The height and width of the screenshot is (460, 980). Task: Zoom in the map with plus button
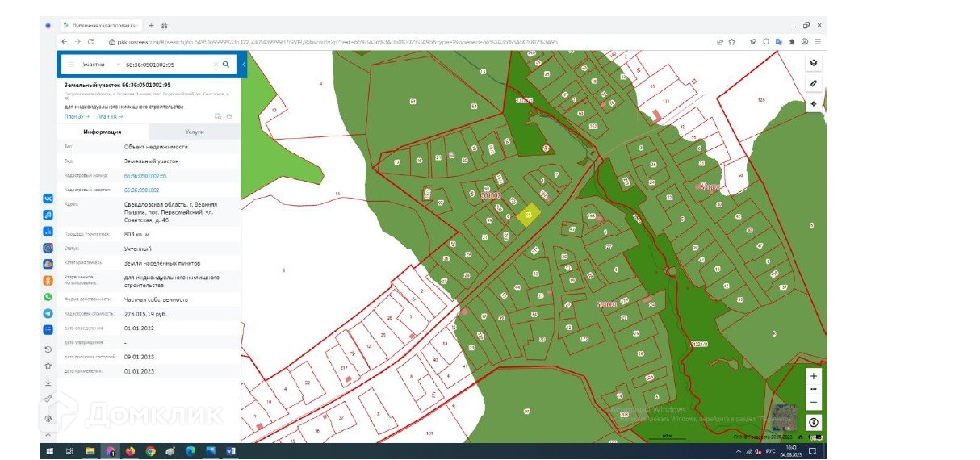[x=813, y=376]
